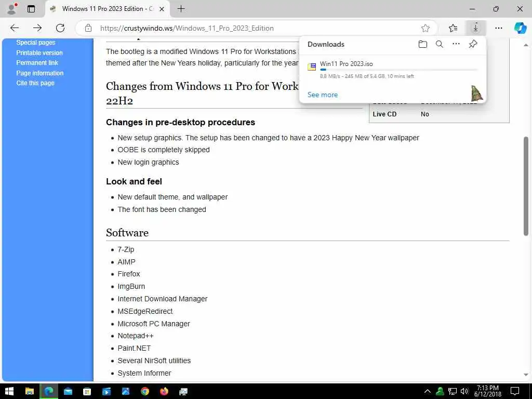This screenshot has height=399, width=532.
Task: Open the Action Center notifications icon
Action: (515, 392)
